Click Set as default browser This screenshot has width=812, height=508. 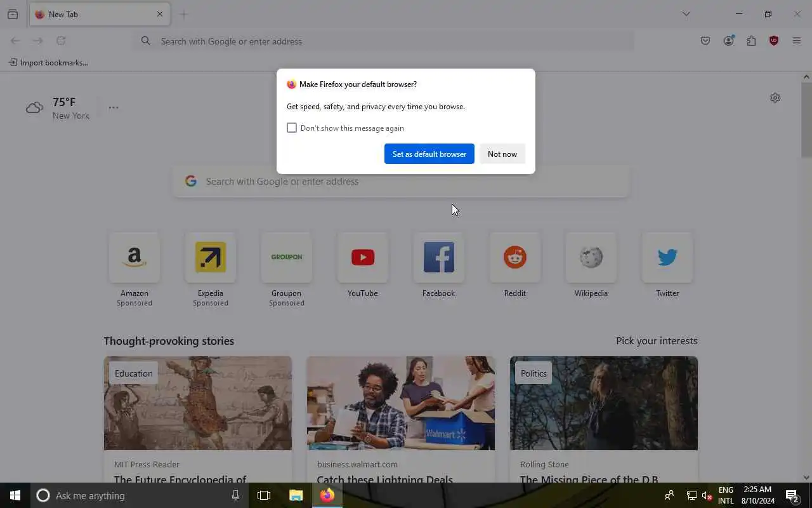click(x=429, y=154)
